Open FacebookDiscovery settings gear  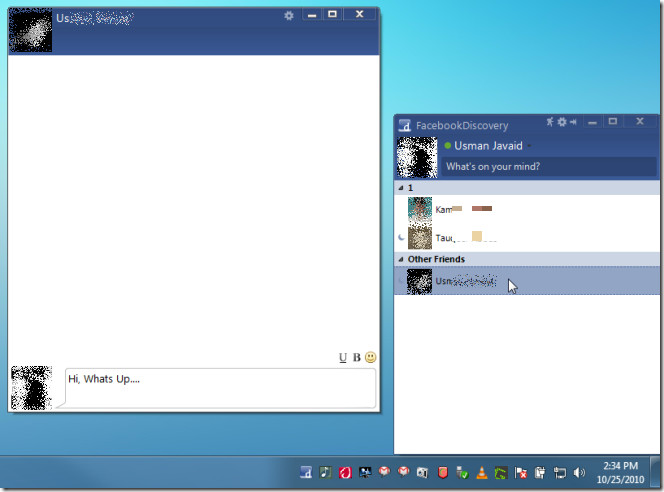562,122
